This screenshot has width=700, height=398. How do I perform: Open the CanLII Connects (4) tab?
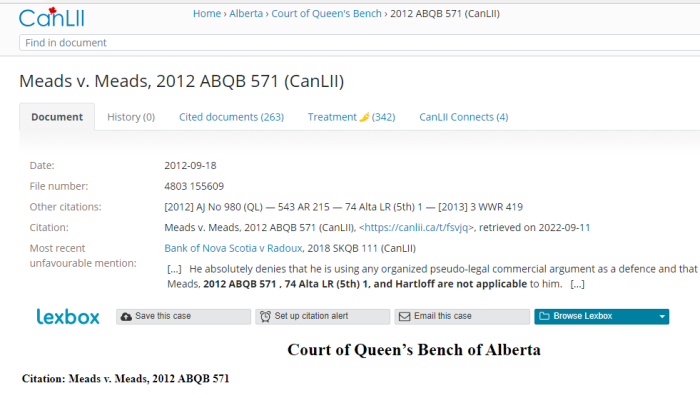pos(463,117)
